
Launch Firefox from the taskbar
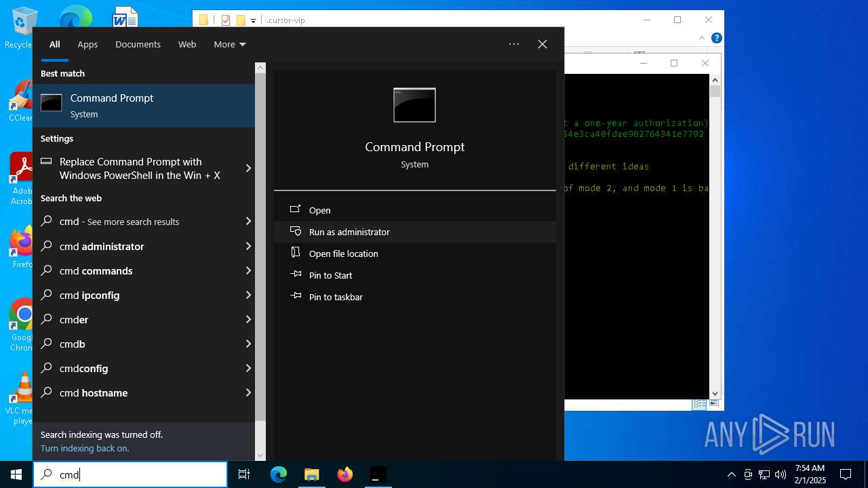(x=344, y=474)
